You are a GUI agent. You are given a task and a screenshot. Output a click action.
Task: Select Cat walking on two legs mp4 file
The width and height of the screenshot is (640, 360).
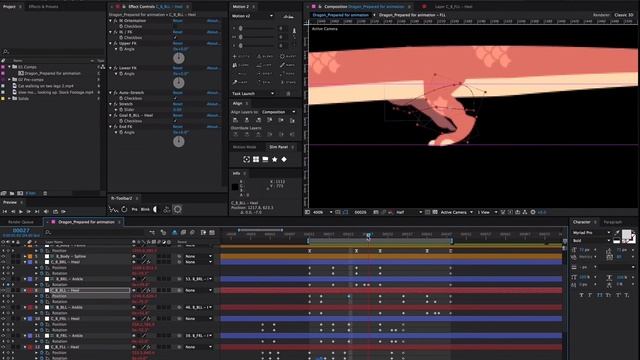46,86
